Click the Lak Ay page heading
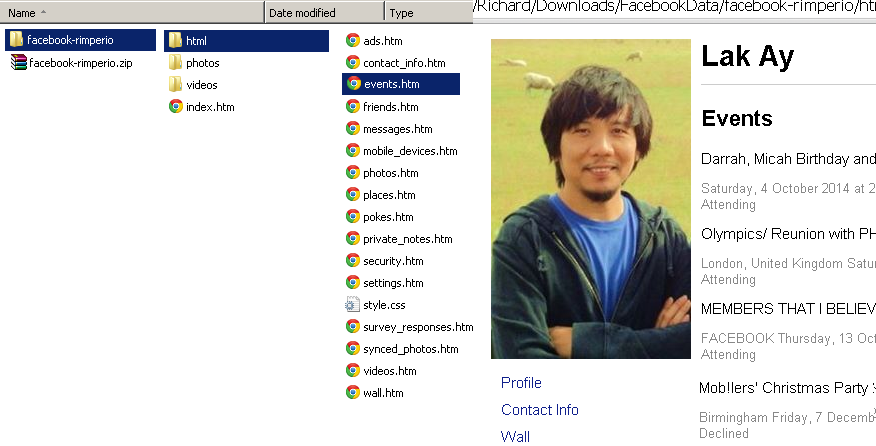The height and width of the screenshot is (446, 876). [x=748, y=57]
